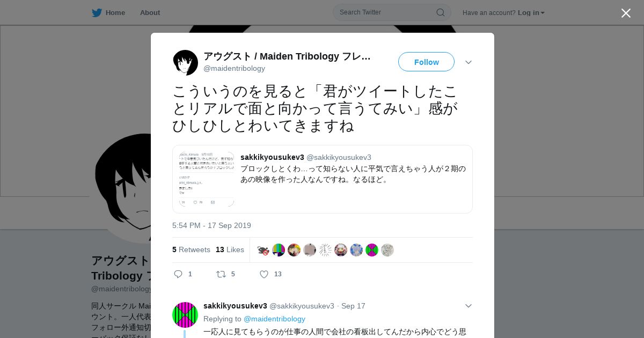This screenshot has width=644, height=338.
Task: Expand the reply's options chevron
Action: [x=469, y=306]
